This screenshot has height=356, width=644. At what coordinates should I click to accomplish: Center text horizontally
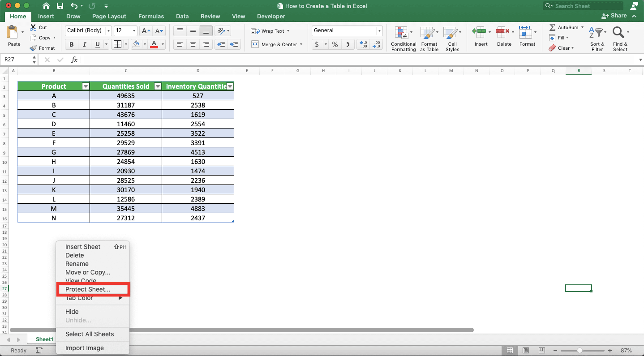(193, 44)
